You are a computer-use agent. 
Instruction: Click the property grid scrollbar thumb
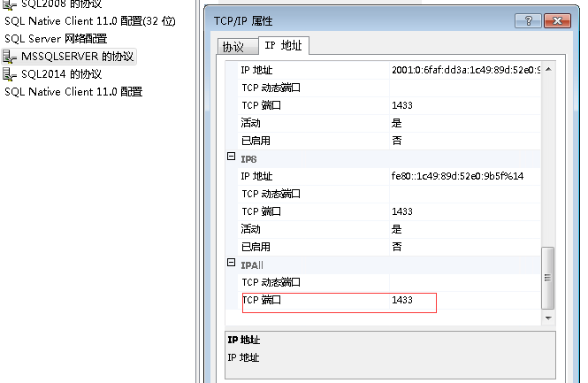548,278
